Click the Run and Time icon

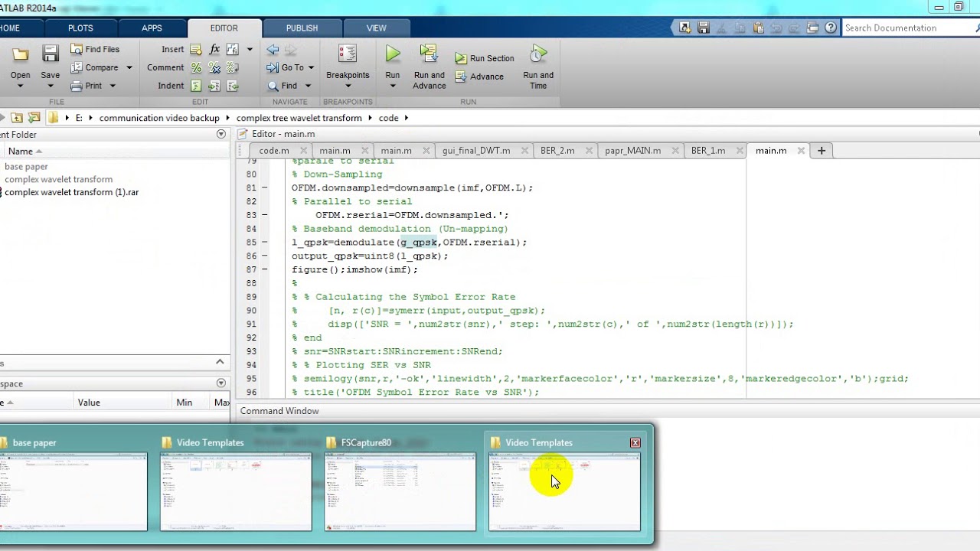click(538, 54)
